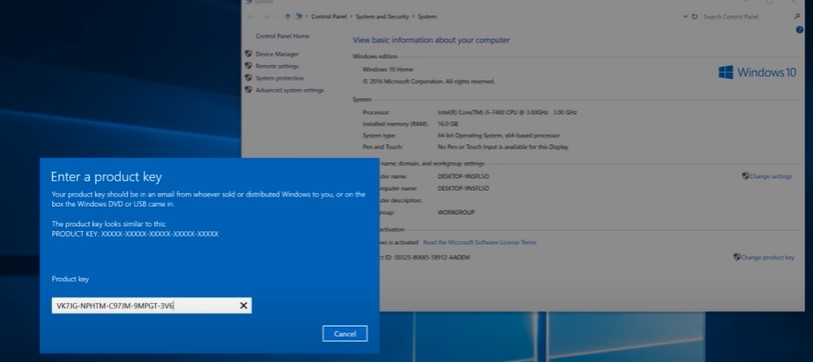Expand the address bar history dropdown
The height and width of the screenshot is (362, 813).
pyautogui.click(x=685, y=17)
